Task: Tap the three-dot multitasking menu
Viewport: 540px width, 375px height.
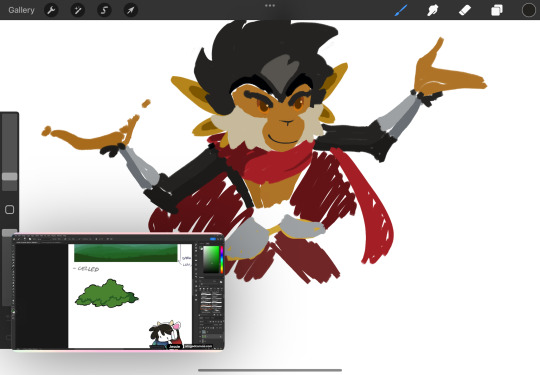Action: coord(270,6)
